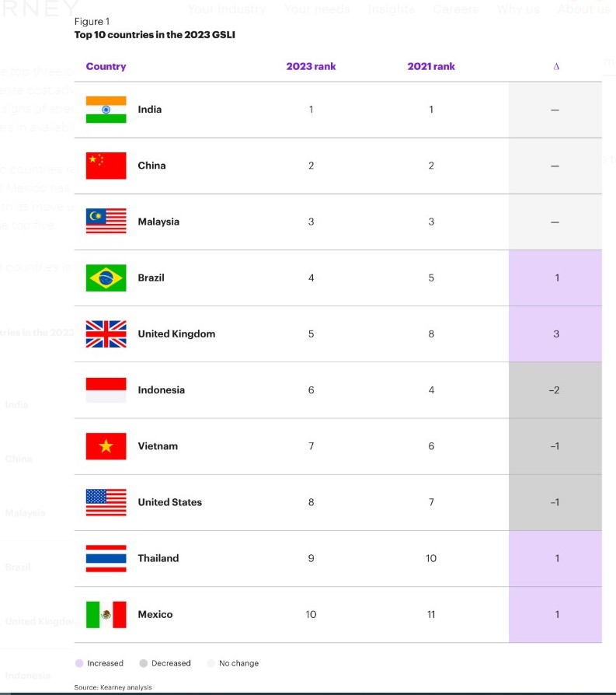Click the Indonesia flag icon

pos(106,390)
